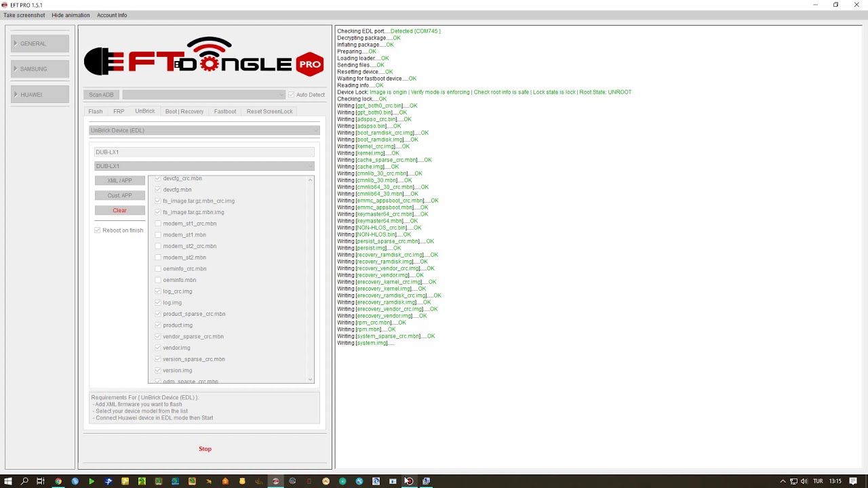
Task: Open Windows taskbar search
Action: 24,481
